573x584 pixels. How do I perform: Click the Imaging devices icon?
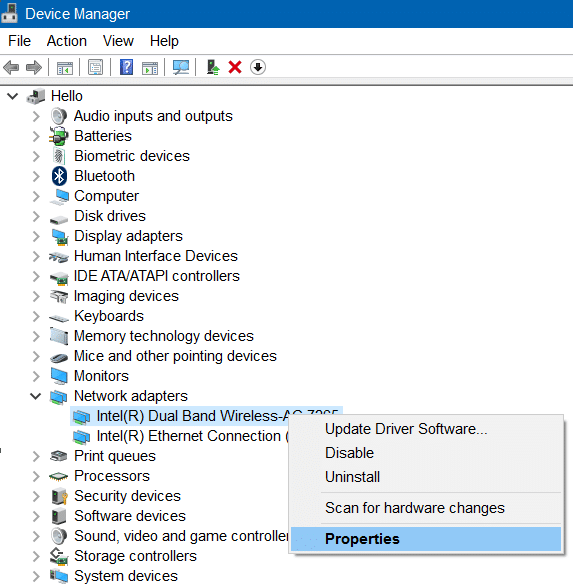click(x=59, y=296)
